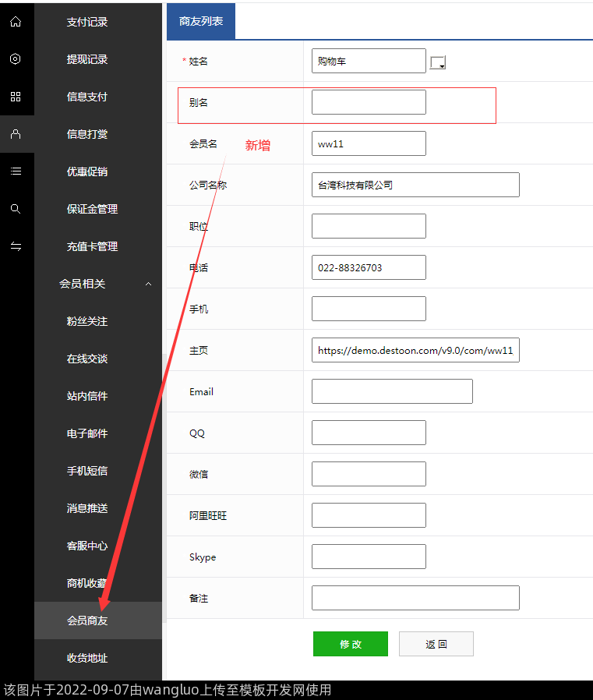Viewport: 593px width, 700px height.
Task: Select the member person icon in left rail
Action: coord(16,134)
